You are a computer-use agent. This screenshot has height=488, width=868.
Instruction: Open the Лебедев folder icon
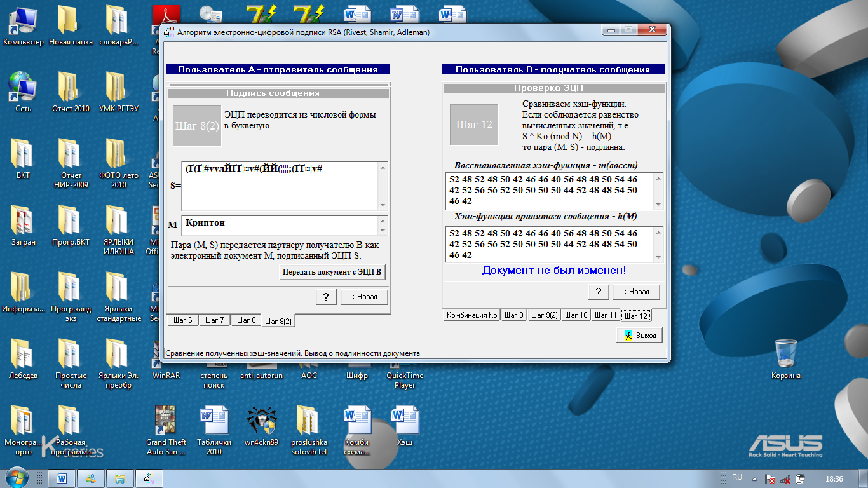[x=24, y=359]
